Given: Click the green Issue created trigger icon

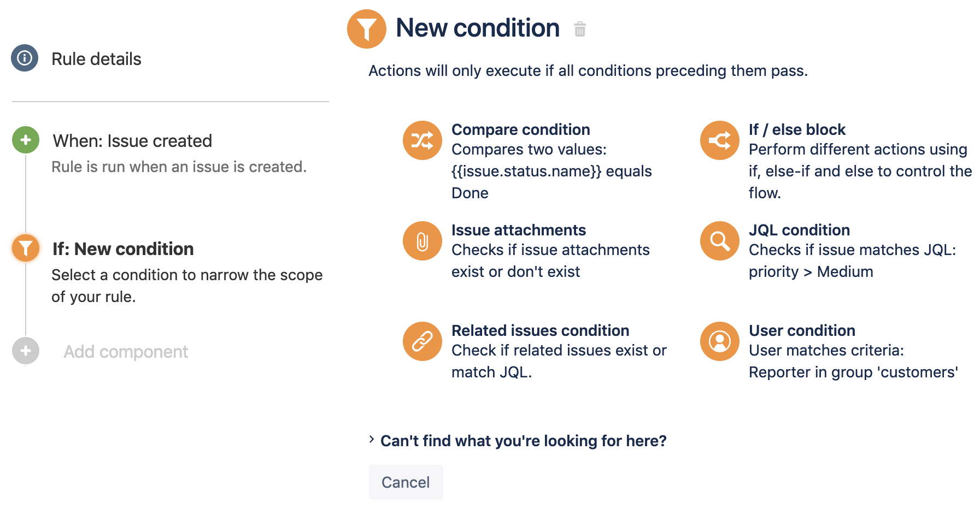Looking at the screenshot, I should (x=26, y=140).
